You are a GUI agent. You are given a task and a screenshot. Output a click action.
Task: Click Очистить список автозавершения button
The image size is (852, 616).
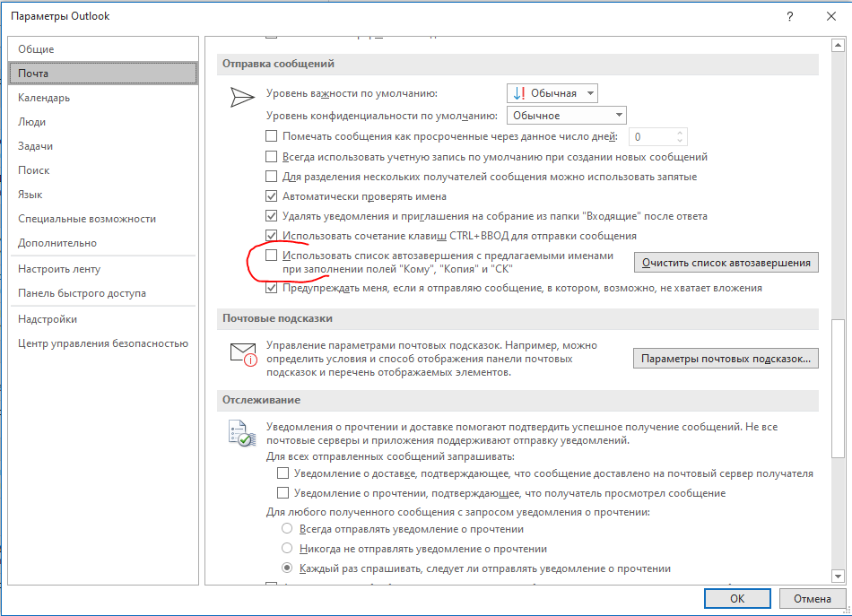click(x=726, y=263)
